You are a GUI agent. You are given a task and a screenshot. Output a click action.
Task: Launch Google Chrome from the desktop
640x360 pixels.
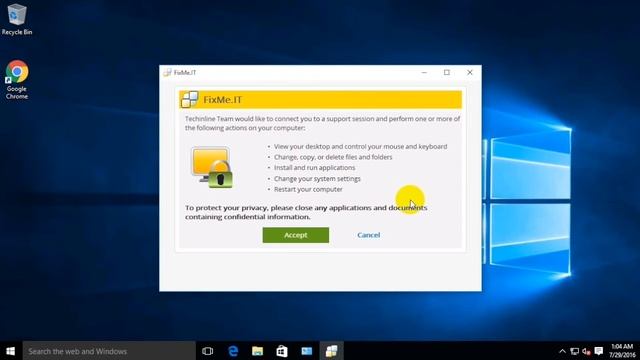(17, 80)
